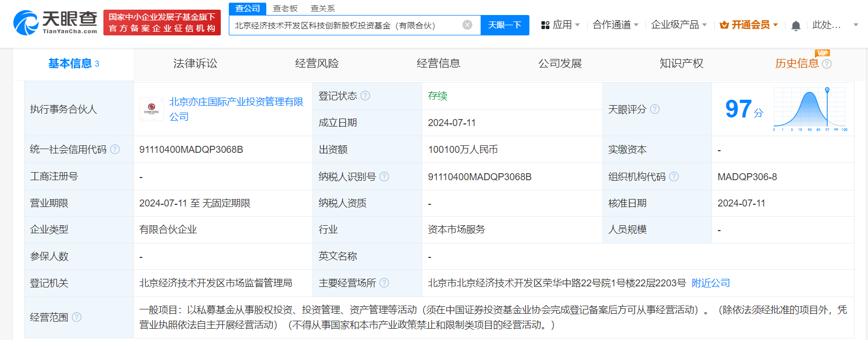This screenshot has width=868, height=340.
Task: Switch to the 法律诉讼 tab
Action: (x=195, y=63)
